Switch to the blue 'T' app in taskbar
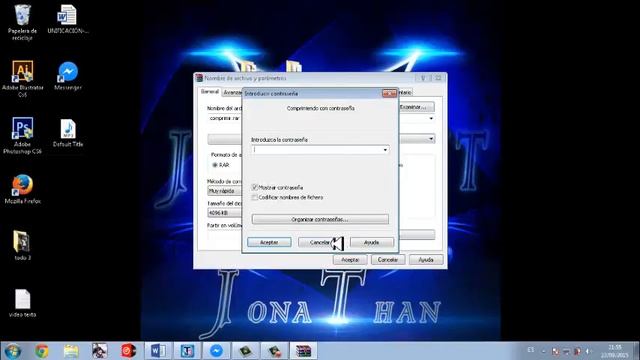Image resolution: width=640 pixels, height=360 pixels. coord(187,351)
